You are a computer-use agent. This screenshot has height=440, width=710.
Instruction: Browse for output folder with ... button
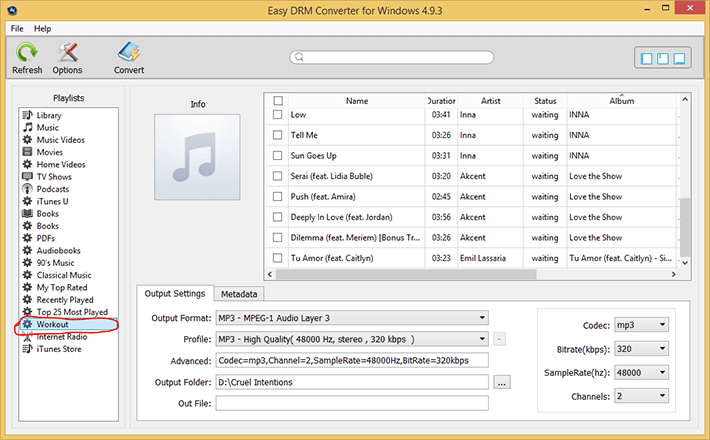coord(502,382)
